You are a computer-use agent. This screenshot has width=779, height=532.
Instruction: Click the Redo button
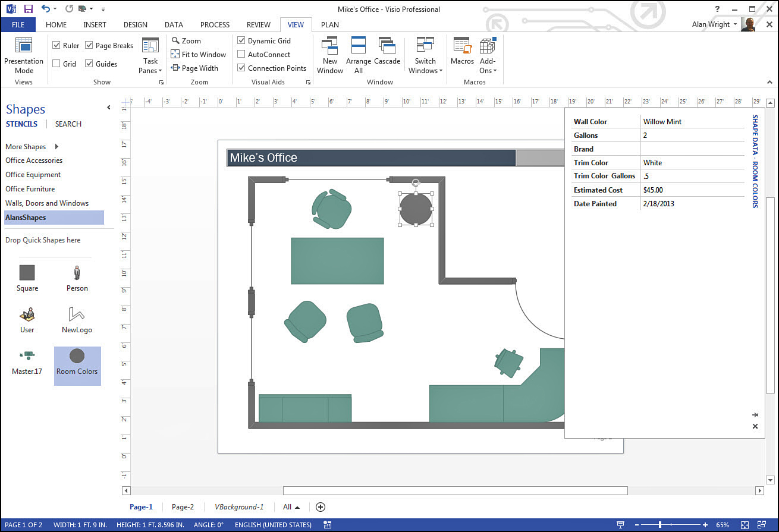(69, 9)
